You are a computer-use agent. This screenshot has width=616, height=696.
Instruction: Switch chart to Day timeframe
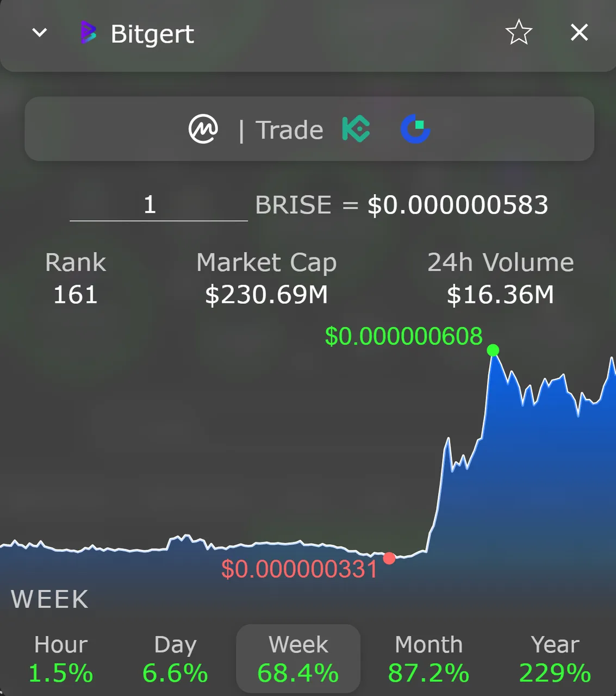(175, 659)
